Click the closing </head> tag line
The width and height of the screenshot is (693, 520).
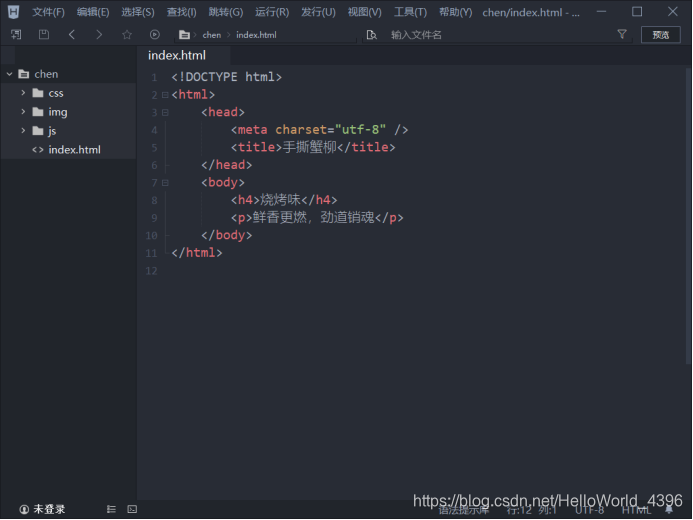(x=226, y=165)
